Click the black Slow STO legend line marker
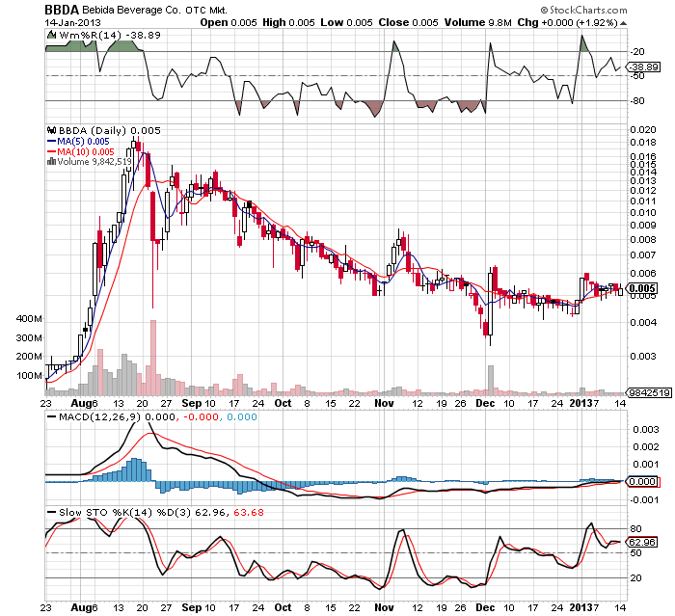 (52, 512)
